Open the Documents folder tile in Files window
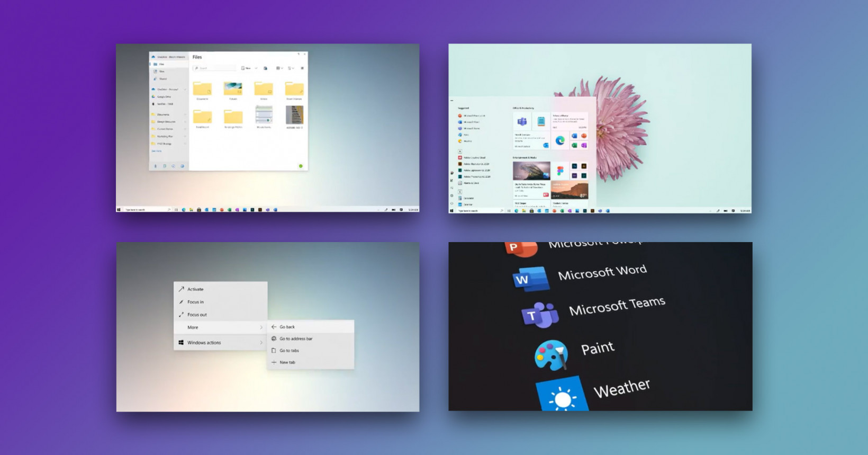Image resolution: width=868 pixels, height=455 pixels. click(x=202, y=90)
